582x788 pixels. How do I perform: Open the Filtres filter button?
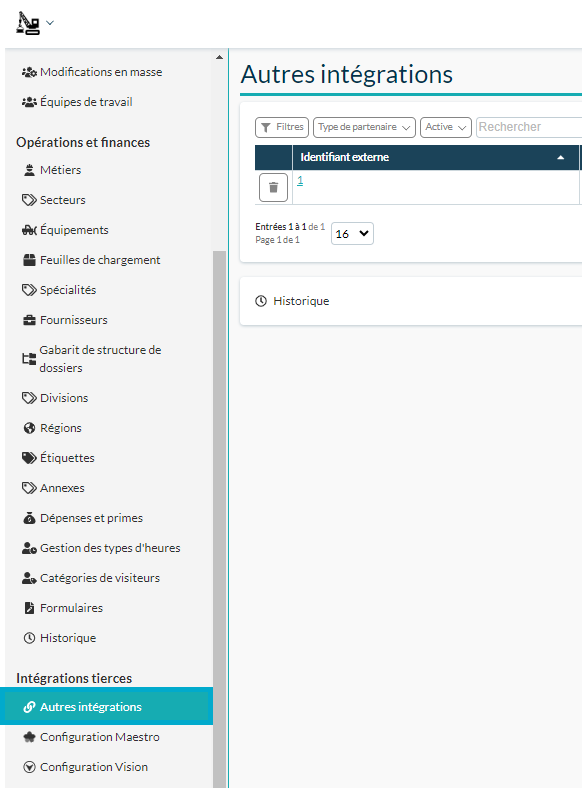[x=282, y=127]
